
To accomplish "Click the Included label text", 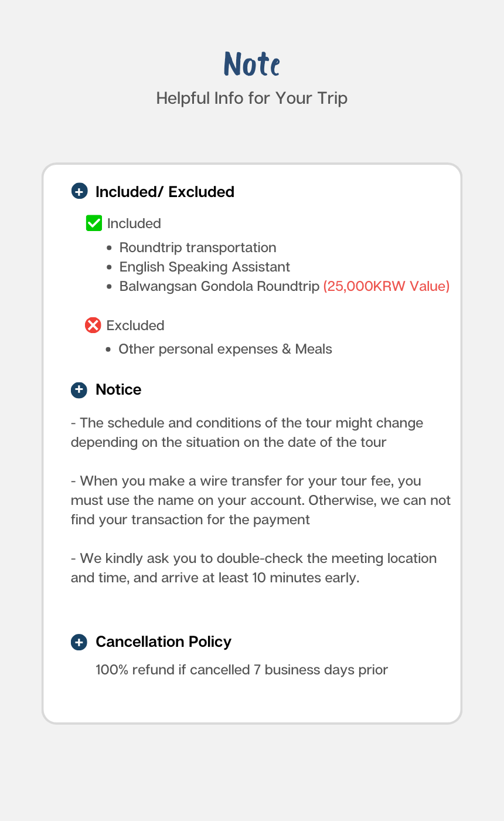I will (134, 223).
